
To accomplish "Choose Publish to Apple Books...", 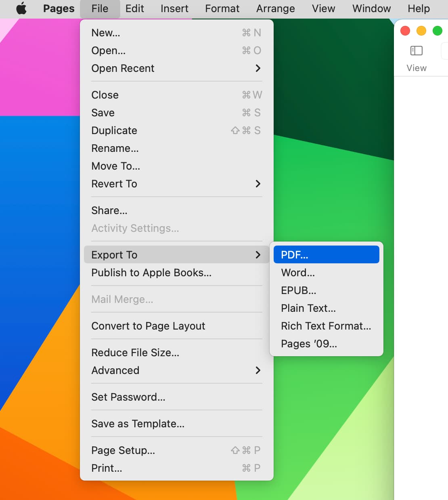I will [x=177, y=273].
